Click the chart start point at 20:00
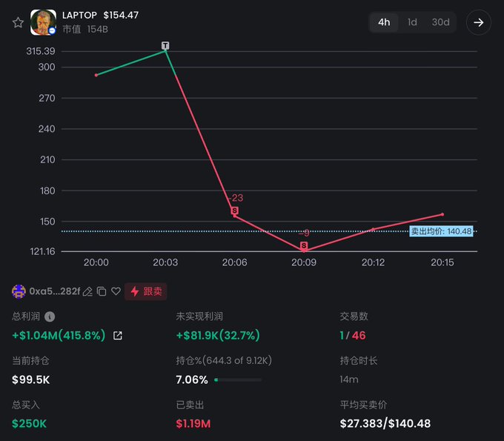The height and width of the screenshot is (441, 504). [96, 75]
